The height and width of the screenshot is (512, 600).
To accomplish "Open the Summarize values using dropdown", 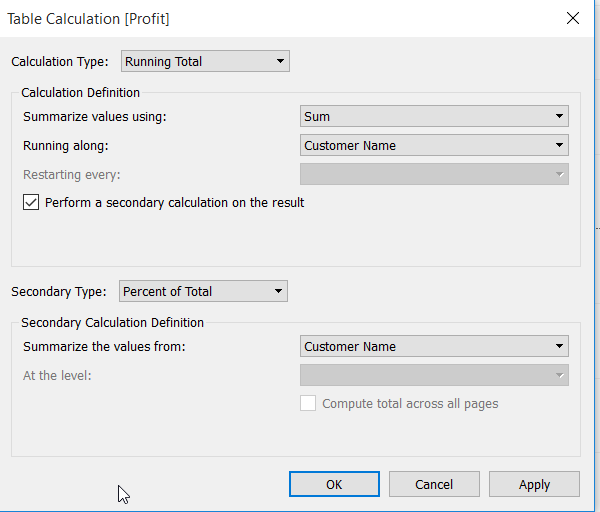I will (x=434, y=116).
